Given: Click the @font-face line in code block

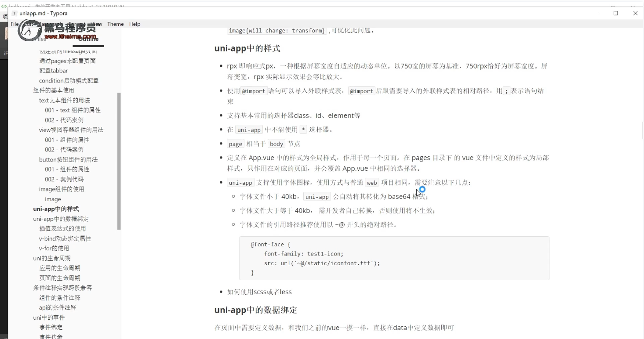Looking at the screenshot, I should [x=271, y=245].
